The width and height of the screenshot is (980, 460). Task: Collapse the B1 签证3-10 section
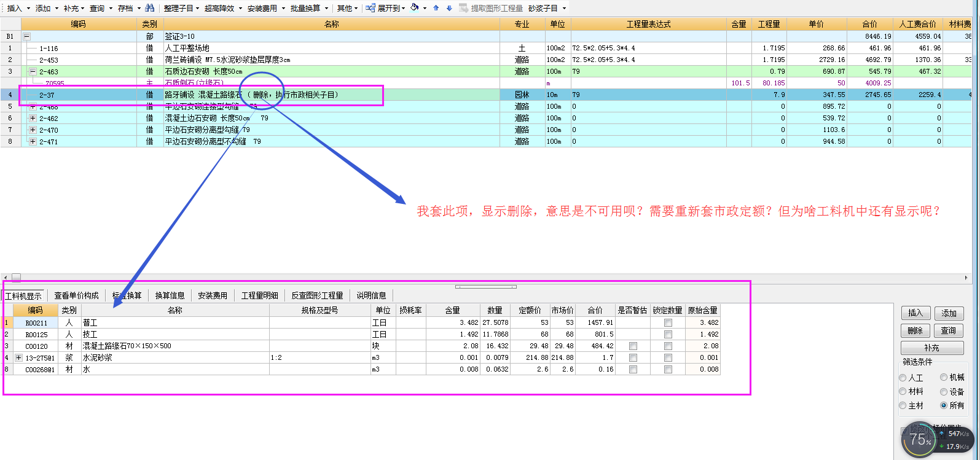26,36
